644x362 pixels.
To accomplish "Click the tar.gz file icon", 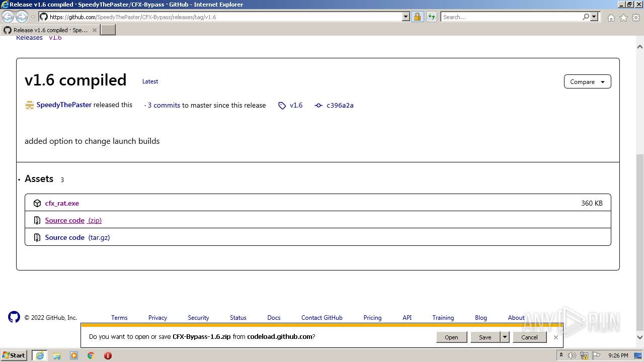I will [x=37, y=238].
